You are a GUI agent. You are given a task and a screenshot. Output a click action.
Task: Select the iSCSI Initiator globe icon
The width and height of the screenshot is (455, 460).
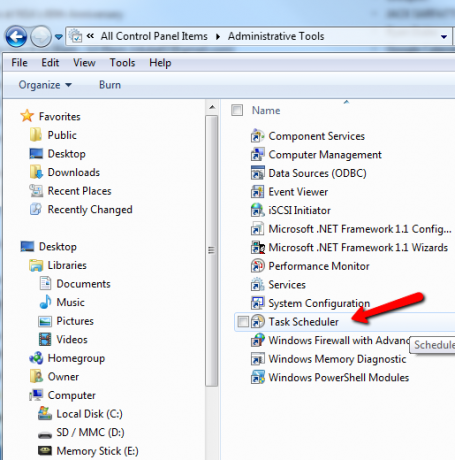(258, 210)
